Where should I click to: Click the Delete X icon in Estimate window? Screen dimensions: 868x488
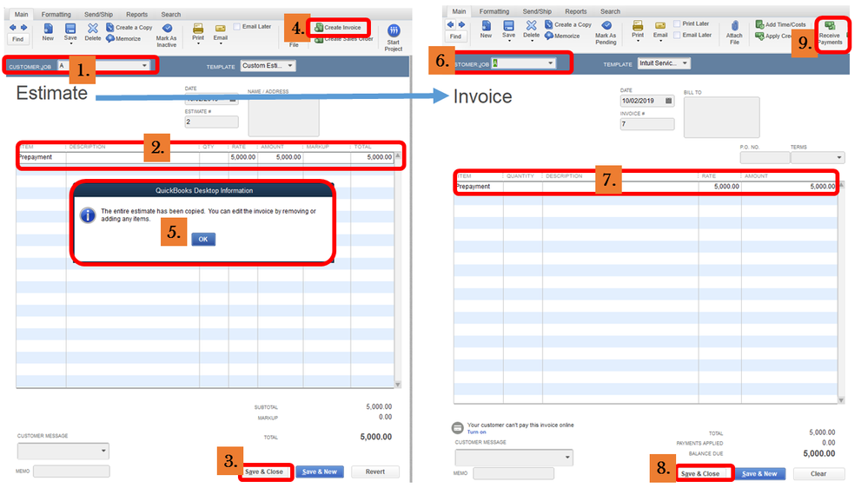tap(92, 28)
